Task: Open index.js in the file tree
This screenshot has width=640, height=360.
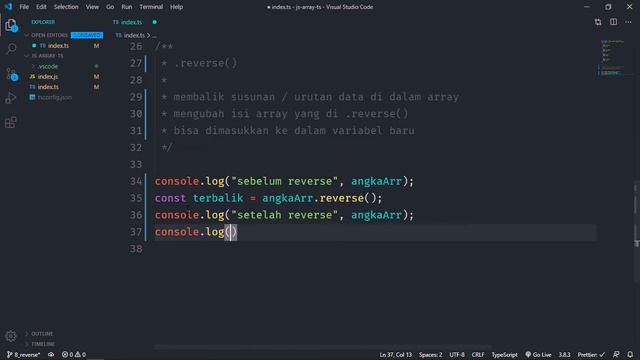Action: [48, 77]
